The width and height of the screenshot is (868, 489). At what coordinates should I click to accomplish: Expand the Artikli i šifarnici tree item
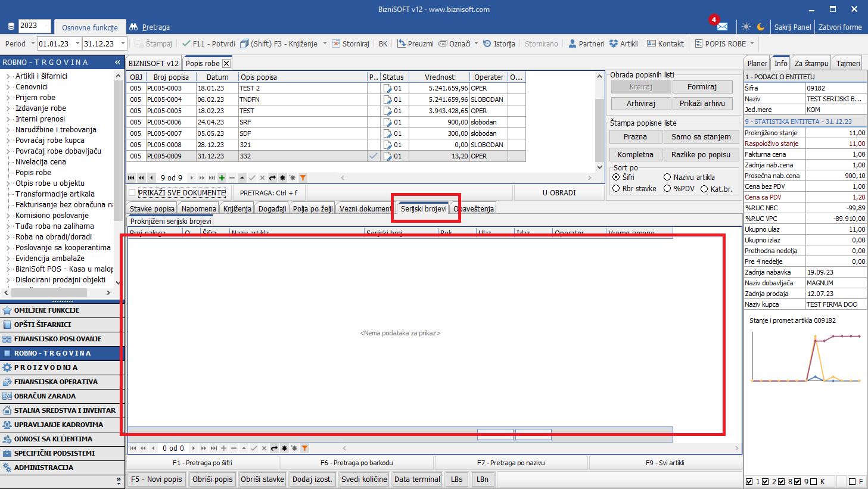pos(8,76)
